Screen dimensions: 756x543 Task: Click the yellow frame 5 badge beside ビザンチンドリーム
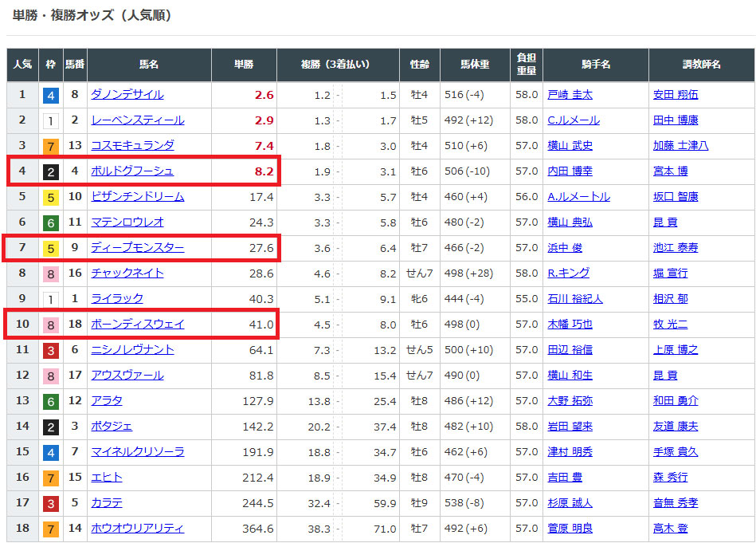point(51,197)
